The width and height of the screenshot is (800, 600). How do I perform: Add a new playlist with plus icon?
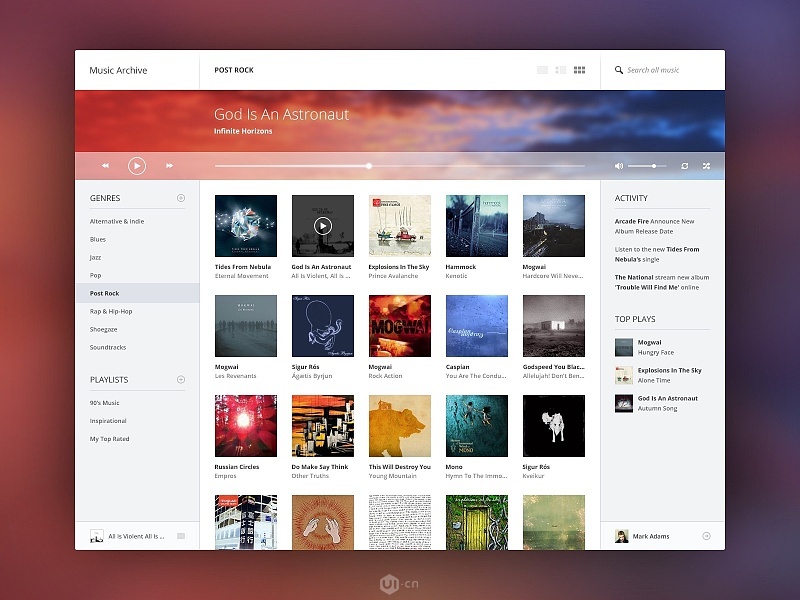pos(181,380)
